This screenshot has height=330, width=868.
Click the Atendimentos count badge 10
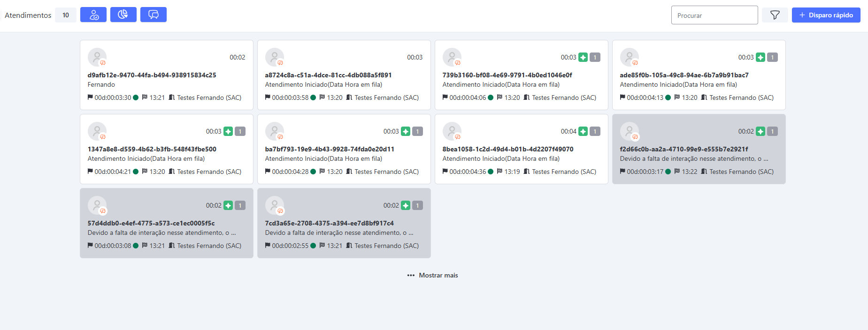click(x=66, y=15)
